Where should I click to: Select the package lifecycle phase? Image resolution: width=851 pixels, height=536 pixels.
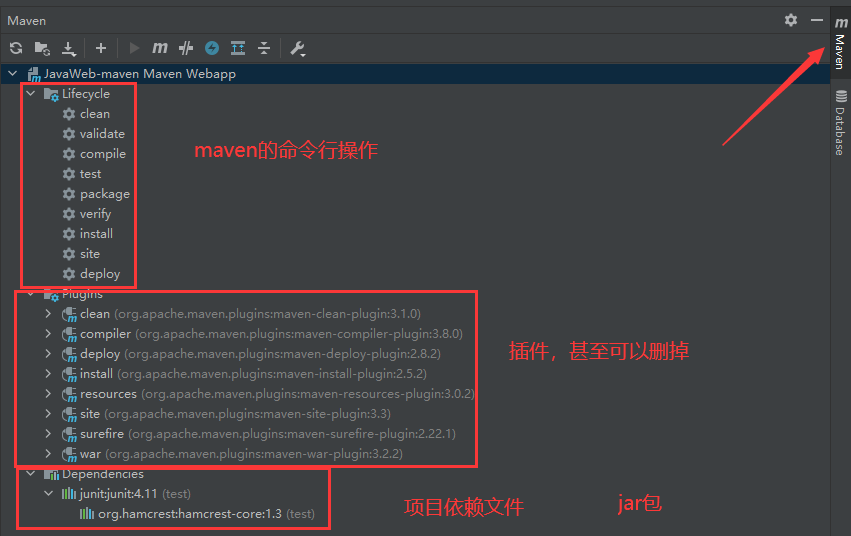[105, 194]
